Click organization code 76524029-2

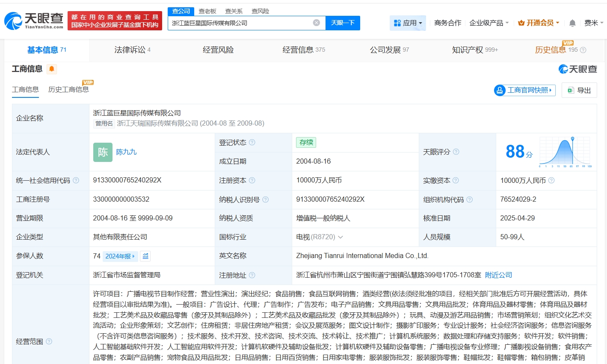pos(518,200)
